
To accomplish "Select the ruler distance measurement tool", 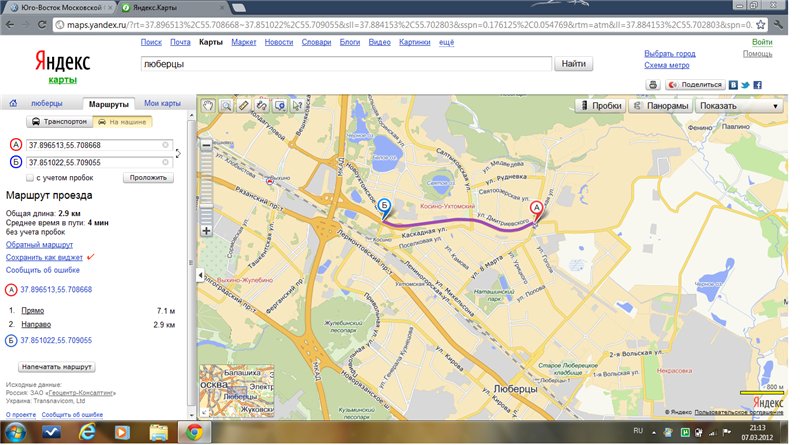I will (x=243, y=105).
